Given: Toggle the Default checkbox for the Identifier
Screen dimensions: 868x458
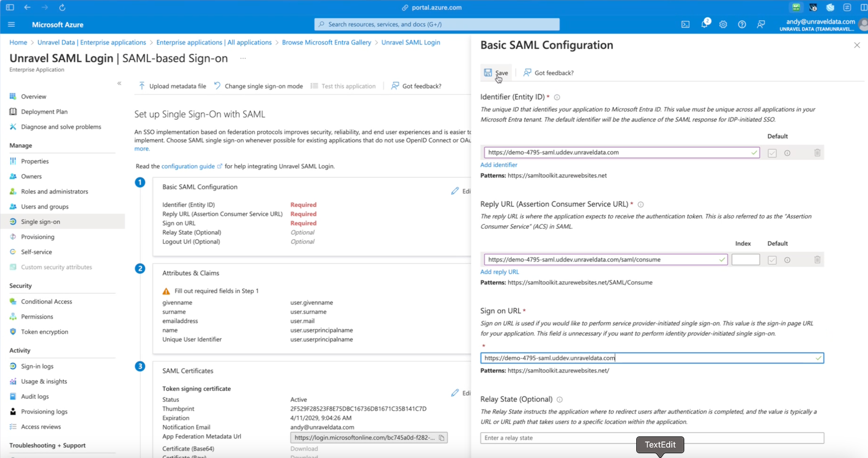Looking at the screenshot, I should click(x=772, y=153).
